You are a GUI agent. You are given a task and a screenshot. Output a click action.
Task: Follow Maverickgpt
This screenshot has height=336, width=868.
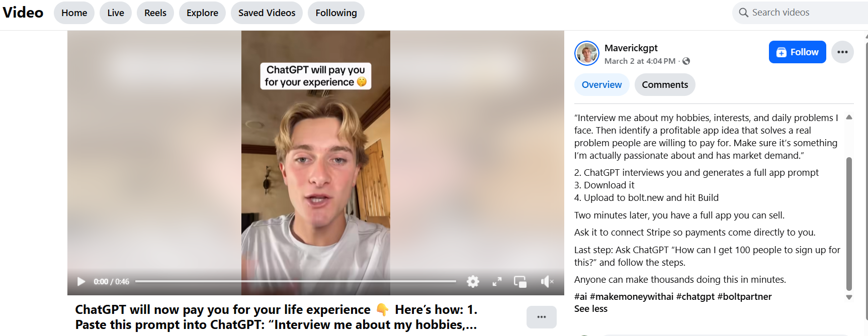797,52
